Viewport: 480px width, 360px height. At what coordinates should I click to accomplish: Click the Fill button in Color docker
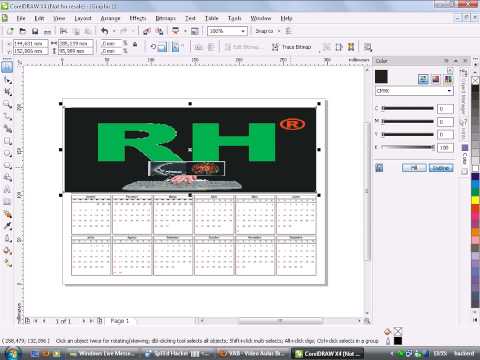point(414,168)
